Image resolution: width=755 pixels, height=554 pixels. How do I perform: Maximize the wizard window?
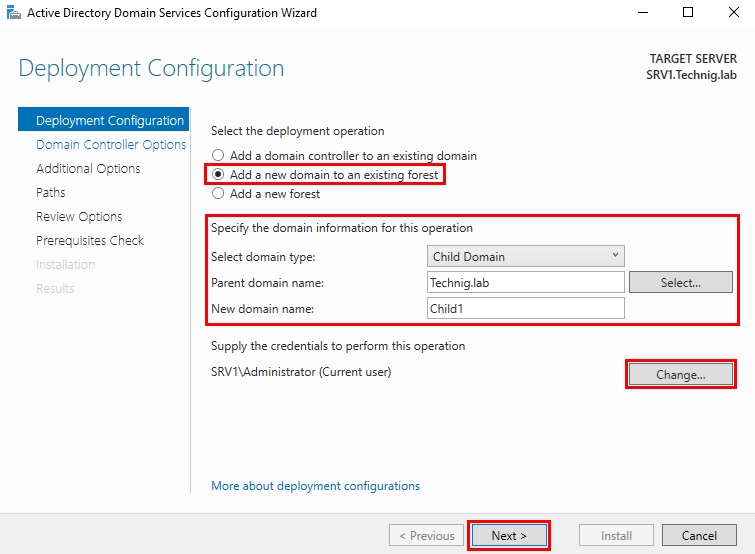[x=687, y=13]
